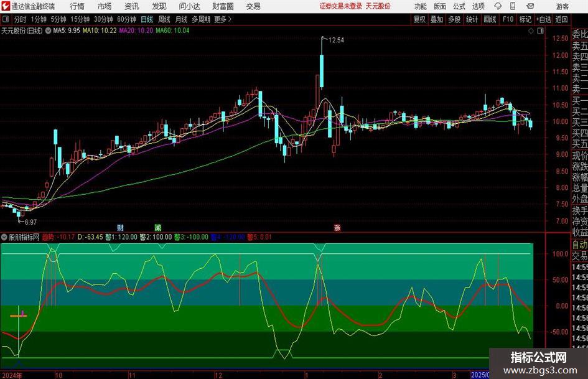Click the 多股 multi-stock button
The width and height of the screenshot is (588, 379).
point(454,19)
